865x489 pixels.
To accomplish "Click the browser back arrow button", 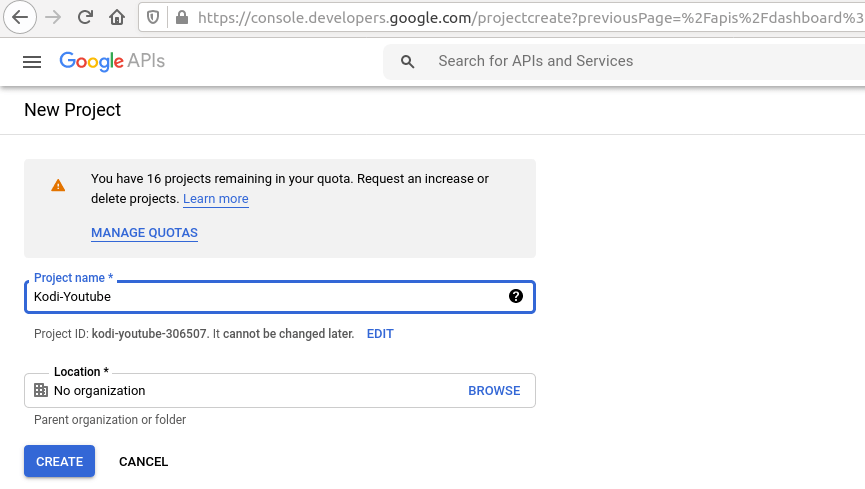I will [20, 17].
